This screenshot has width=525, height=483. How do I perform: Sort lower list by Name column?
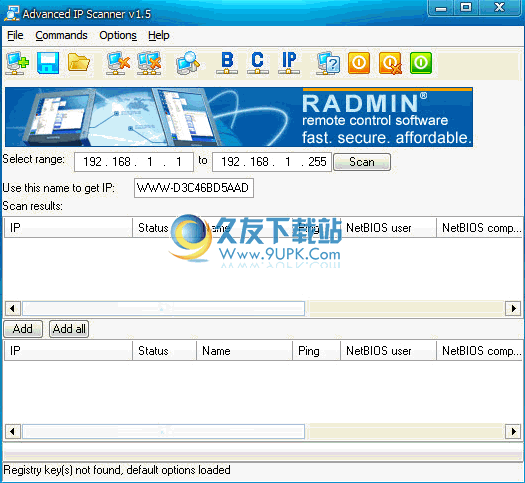pos(244,351)
